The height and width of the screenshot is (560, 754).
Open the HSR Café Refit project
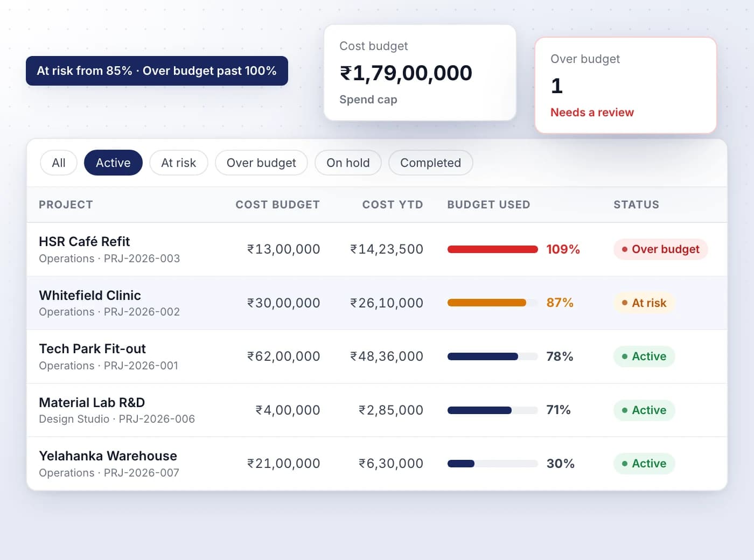click(x=85, y=241)
